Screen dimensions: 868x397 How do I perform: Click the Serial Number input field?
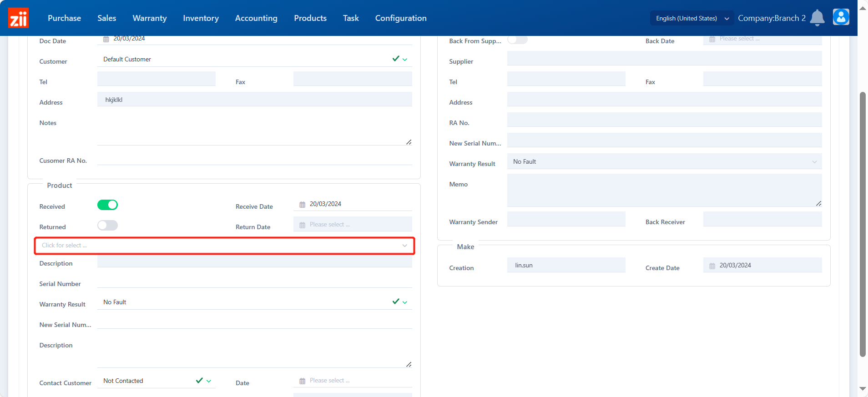(255, 281)
